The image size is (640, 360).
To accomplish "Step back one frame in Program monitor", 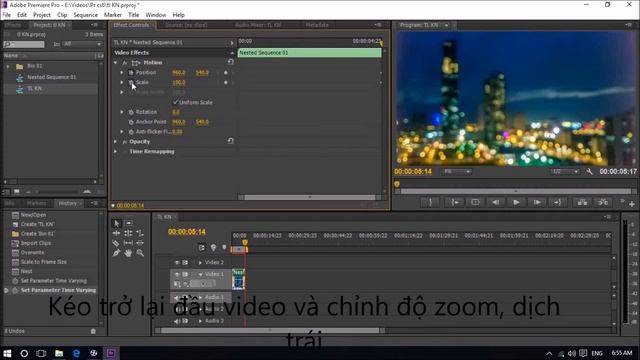I will point(496,202).
